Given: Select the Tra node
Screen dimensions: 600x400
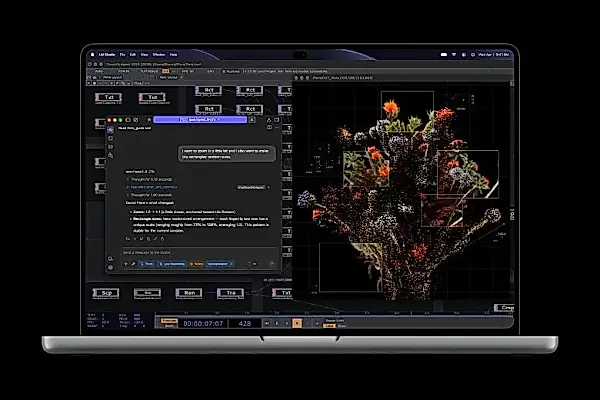Looking at the screenshot, I should 230,293.
